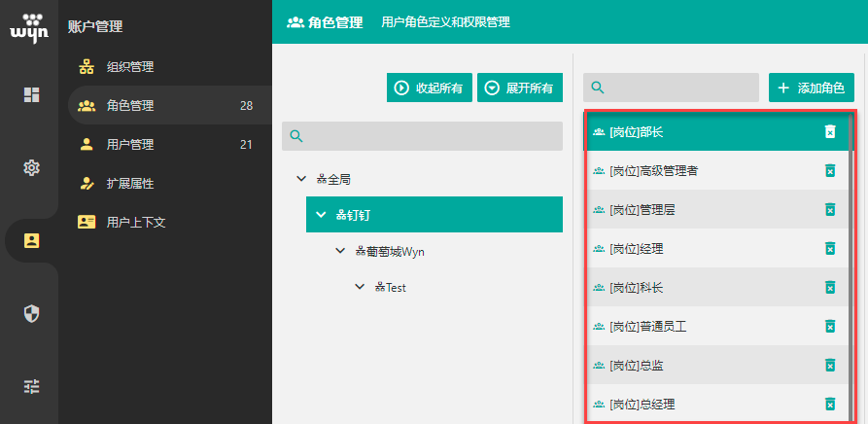Toggle the 葡萄城Wyn node chevron
Viewport: 868px width, 424px height.
(x=340, y=251)
